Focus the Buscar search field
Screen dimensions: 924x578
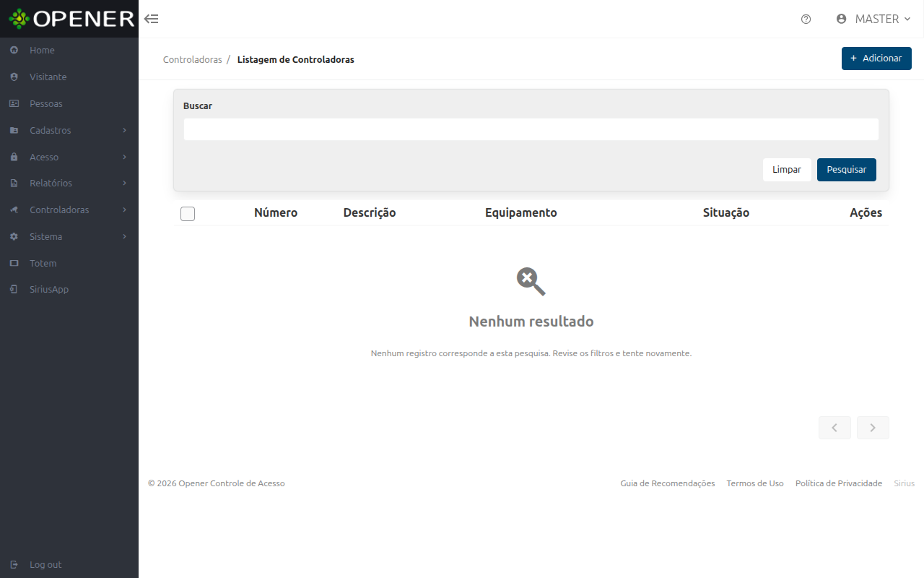[x=531, y=129]
